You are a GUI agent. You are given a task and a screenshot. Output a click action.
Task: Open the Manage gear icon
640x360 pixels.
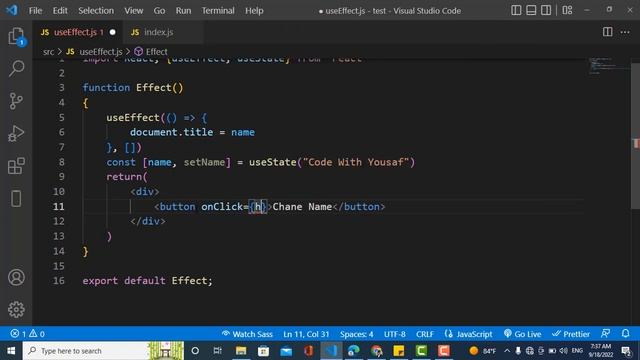tap(16, 309)
